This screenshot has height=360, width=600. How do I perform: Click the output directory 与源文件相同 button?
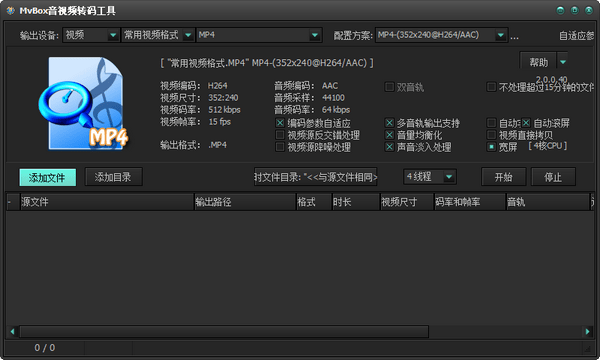(316, 177)
